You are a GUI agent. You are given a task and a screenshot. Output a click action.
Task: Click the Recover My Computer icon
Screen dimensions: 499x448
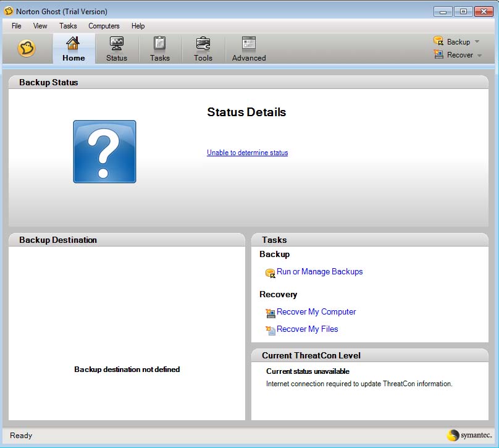[x=270, y=313]
